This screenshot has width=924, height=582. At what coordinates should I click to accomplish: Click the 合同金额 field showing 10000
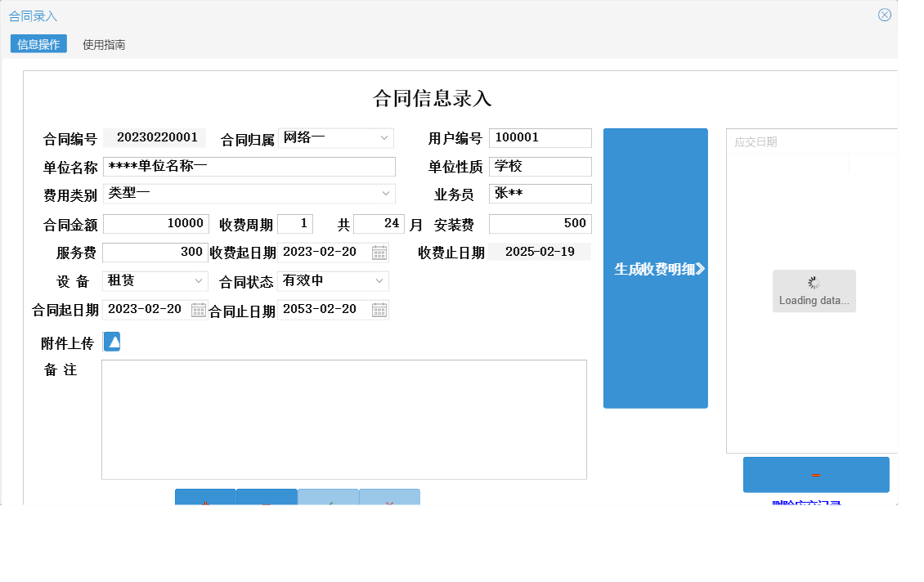[155, 223]
